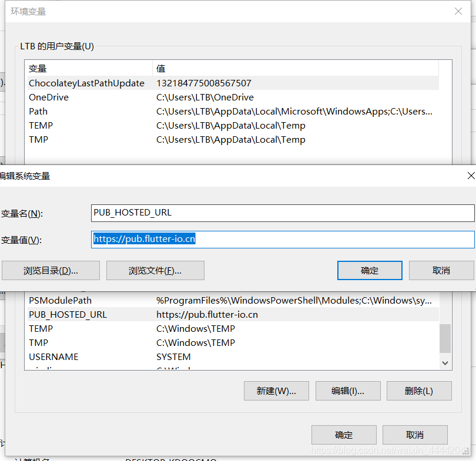
Task: Click the 变量 column header in user variables
Action: point(90,68)
